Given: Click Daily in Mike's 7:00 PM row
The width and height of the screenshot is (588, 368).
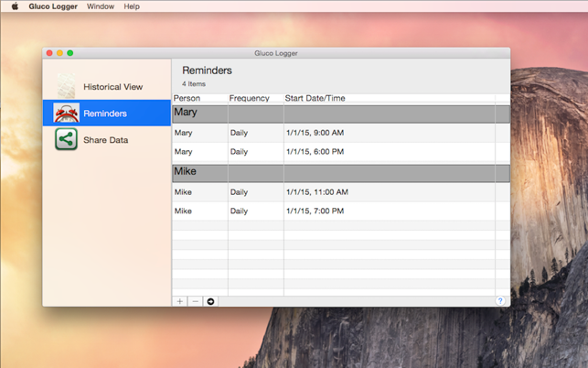Looking at the screenshot, I should pyautogui.click(x=239, y=211).
